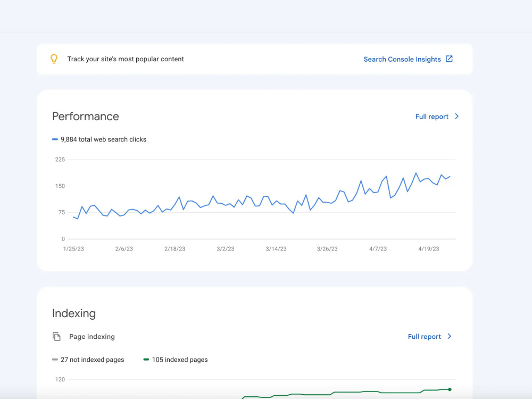The width and height of the screenshot is (532, 399).
Task: Click the Page indexing document icon
Action: [56, 337]
